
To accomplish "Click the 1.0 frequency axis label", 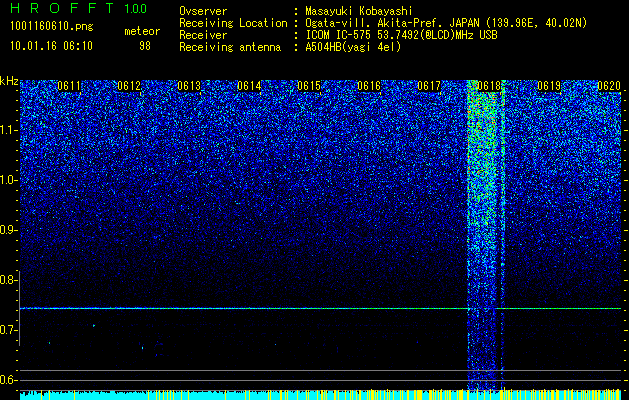I will coord(8,180).
